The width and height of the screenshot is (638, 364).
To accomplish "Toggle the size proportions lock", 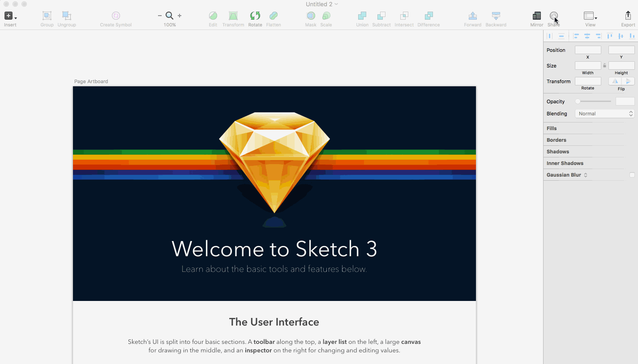I will point(604,66).
